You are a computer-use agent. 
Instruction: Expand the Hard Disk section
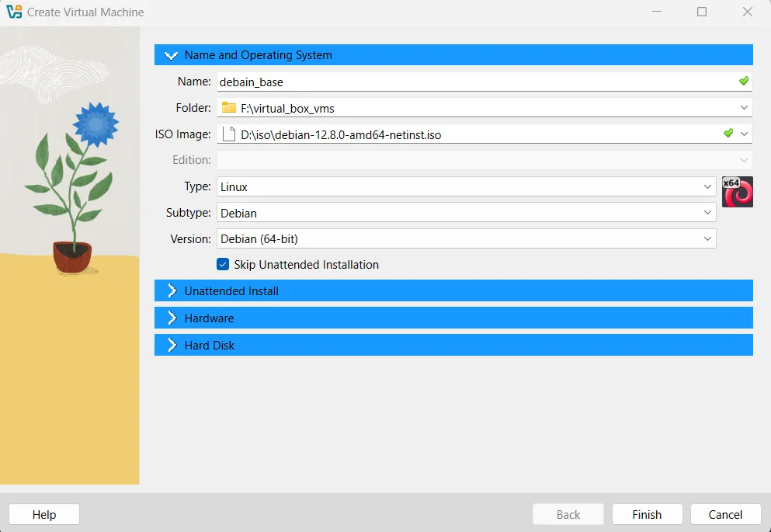(453, 345)
